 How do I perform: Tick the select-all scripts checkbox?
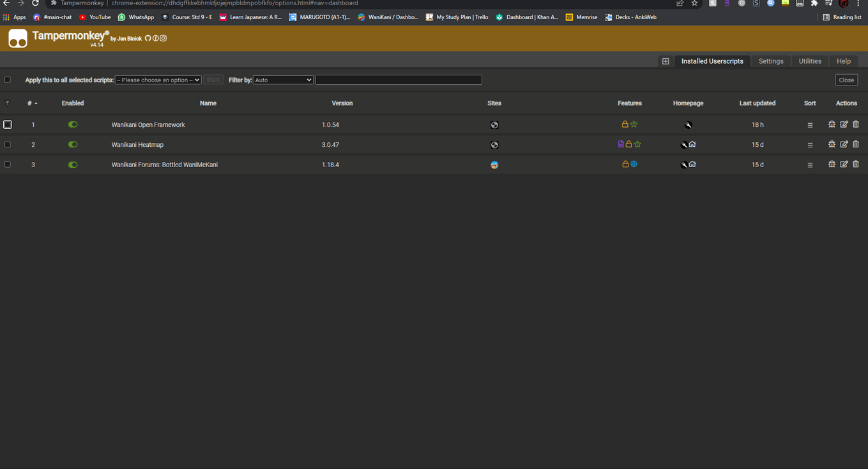click(8, 80)
